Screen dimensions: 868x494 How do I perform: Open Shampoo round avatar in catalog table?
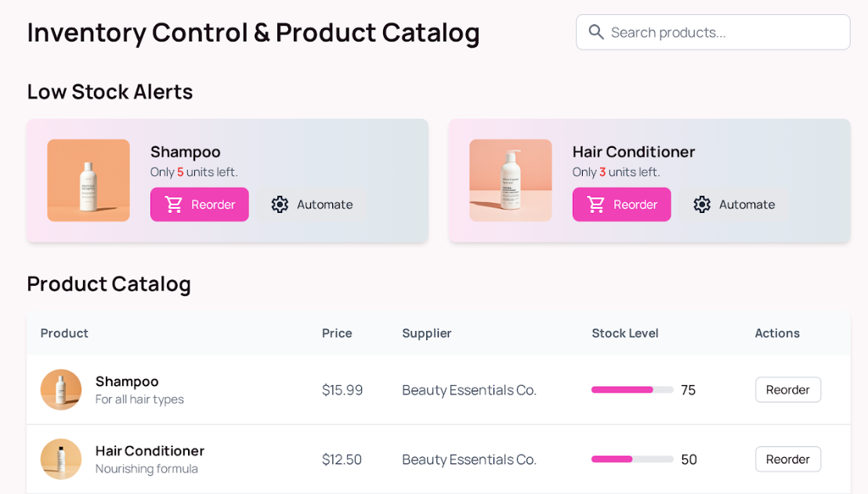pyautogui.click(x=61, y=390)
